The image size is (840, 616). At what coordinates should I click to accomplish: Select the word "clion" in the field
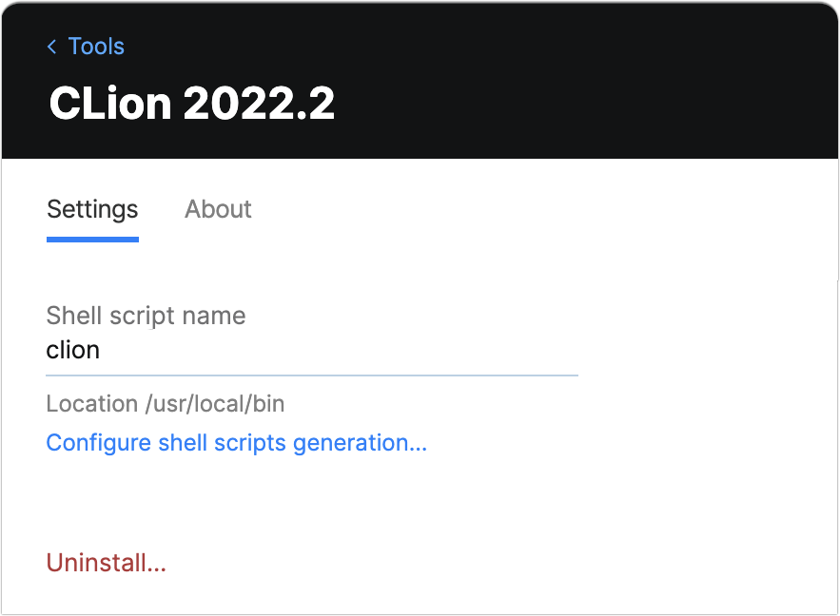(x=72, y=350)
